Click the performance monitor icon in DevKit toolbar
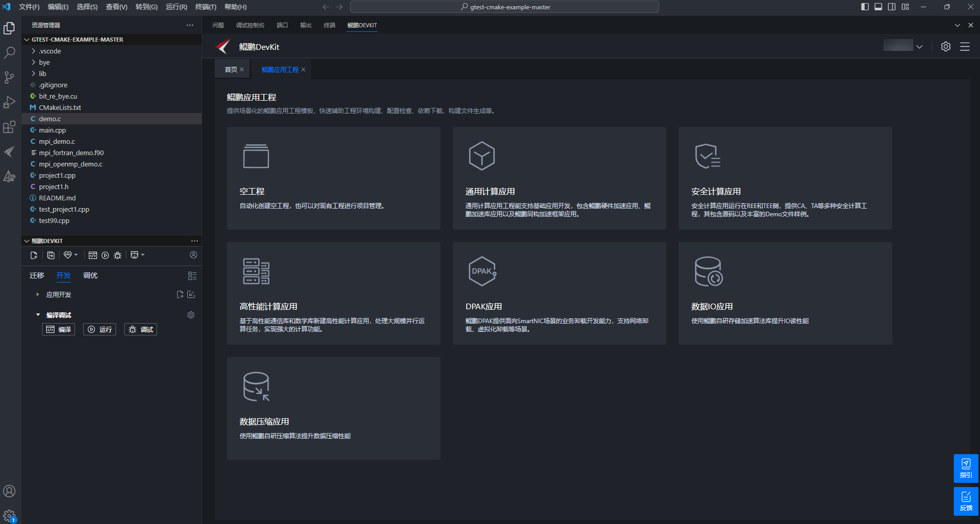980x524 pixels. point(134,255)
